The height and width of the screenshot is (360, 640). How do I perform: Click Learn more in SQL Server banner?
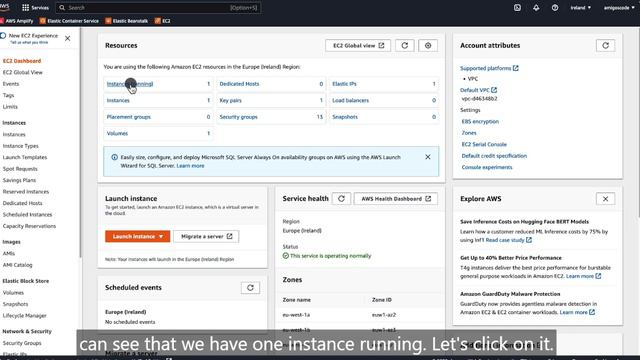coord(190,166)
